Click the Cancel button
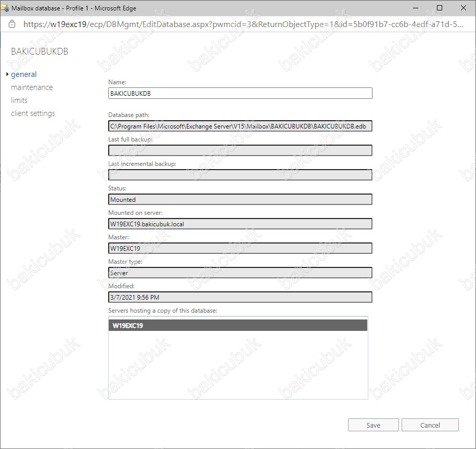Viewport: 476px width, 449px height. click(x=430, y=425)
